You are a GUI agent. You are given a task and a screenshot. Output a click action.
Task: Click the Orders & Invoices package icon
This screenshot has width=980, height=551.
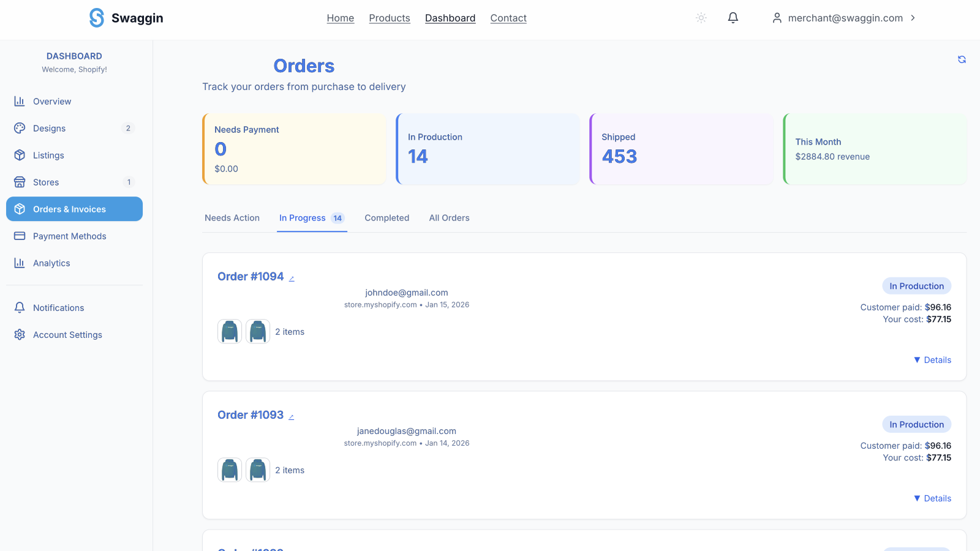[x=20, y=209]
